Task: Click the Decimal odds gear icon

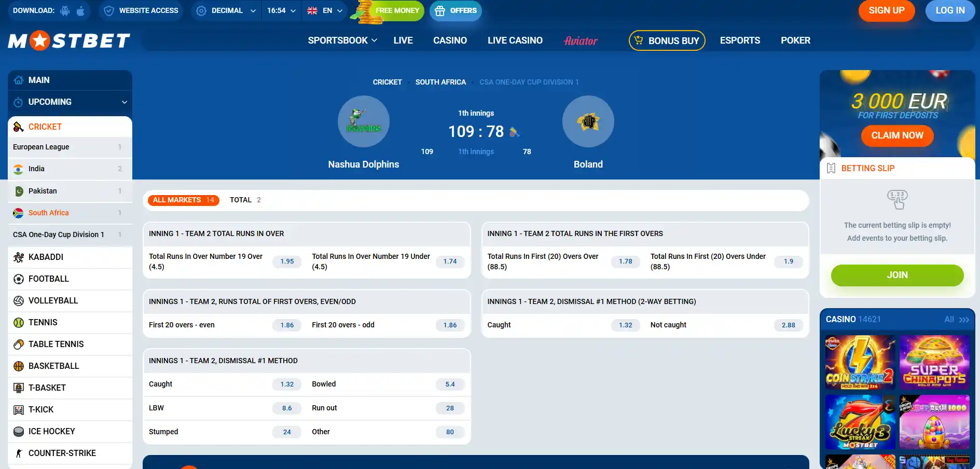Action: [201, 10]
